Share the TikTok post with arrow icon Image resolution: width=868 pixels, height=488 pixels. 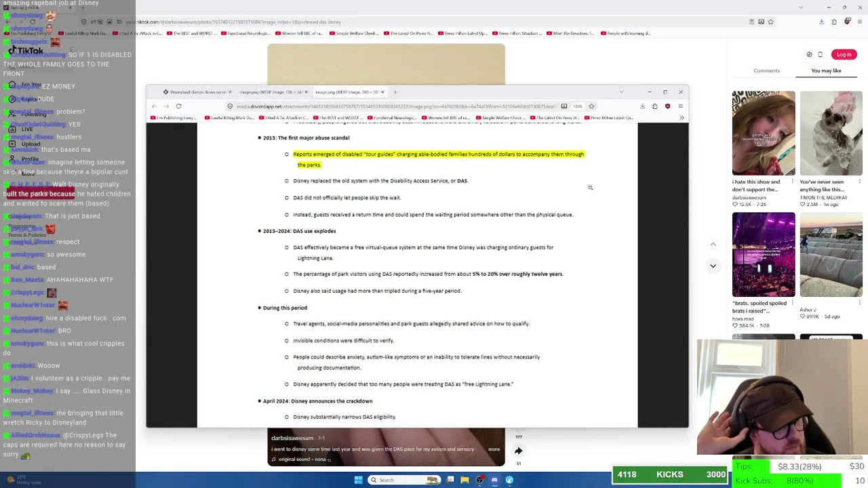[x=519, y=451]
